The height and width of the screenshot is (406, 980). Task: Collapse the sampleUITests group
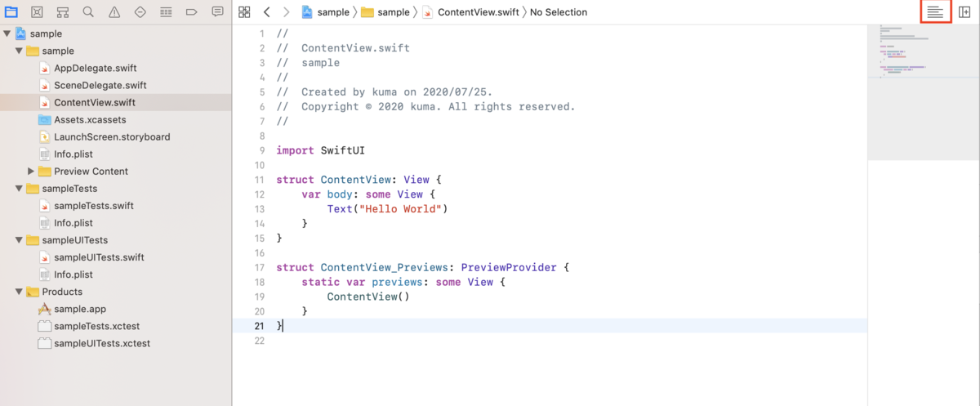coord(20,240)
